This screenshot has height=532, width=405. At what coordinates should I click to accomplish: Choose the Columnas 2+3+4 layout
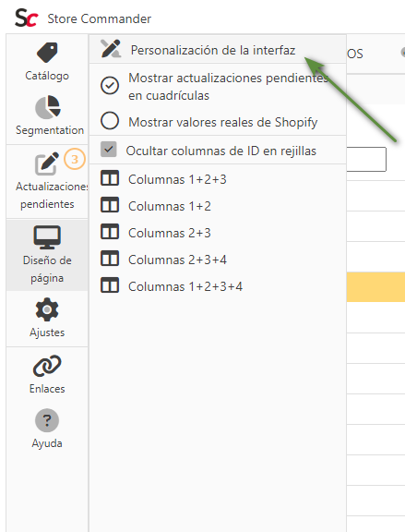tap(218, 260)
